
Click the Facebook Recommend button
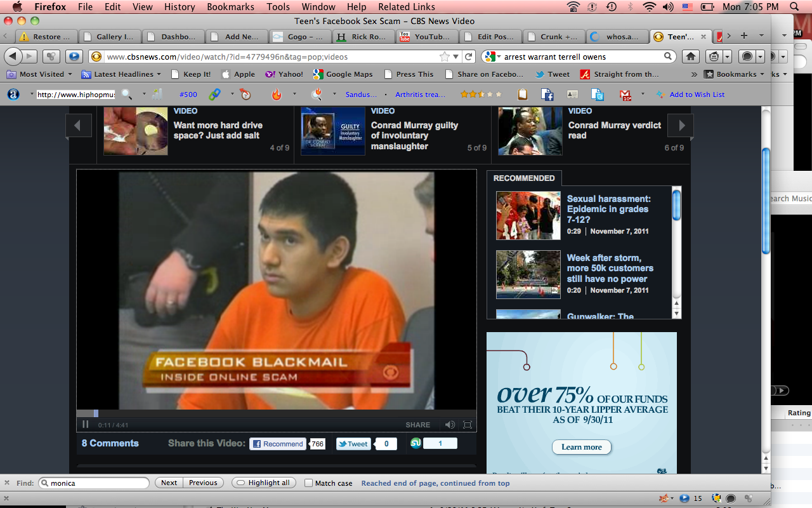277,444
